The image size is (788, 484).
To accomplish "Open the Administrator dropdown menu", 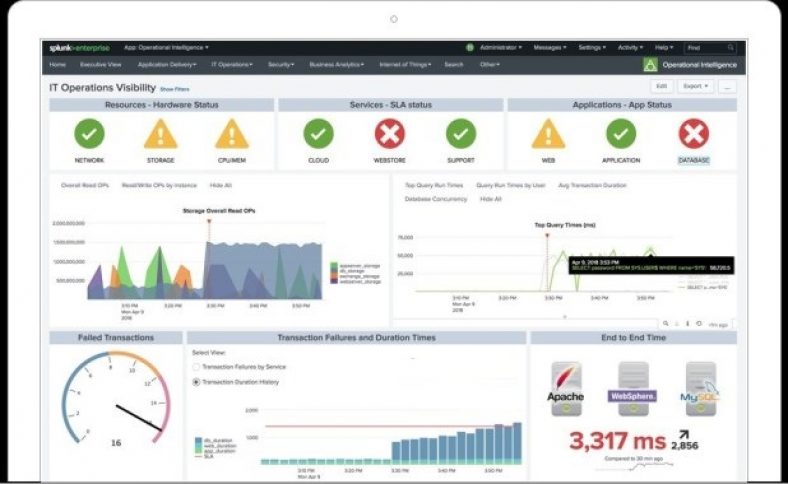I will 501,47.
